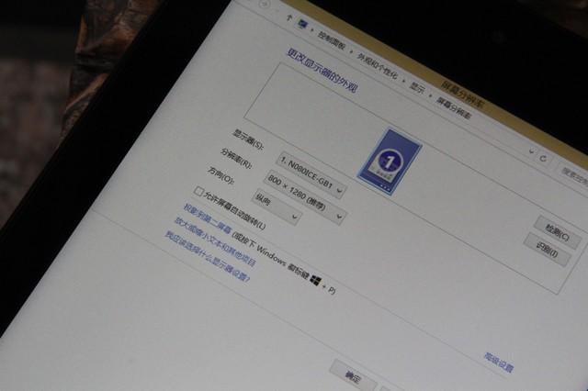Click the 检测(C) button
The height and width of the screenshot is (391, 588).
tap(558, 232)
